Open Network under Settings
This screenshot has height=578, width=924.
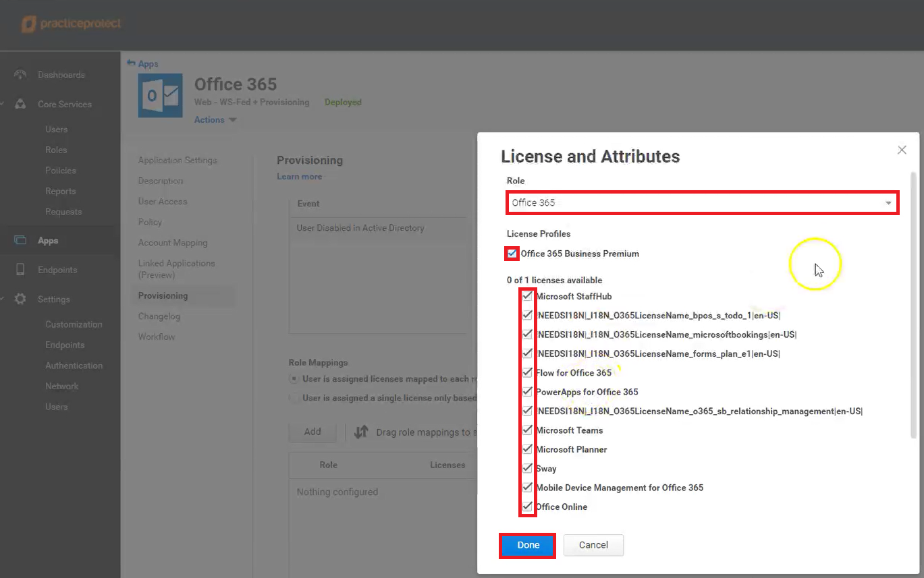62,386
